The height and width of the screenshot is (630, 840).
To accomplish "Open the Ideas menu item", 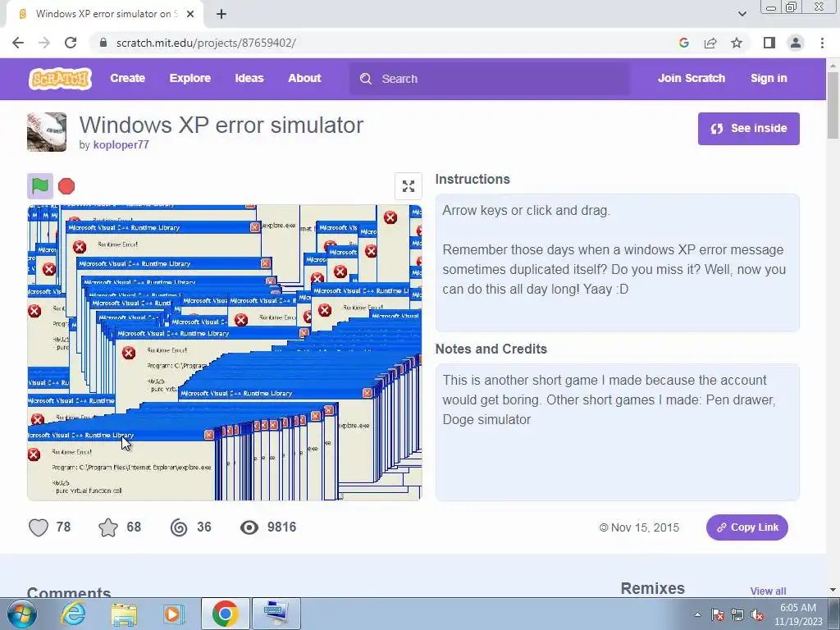I will pos(249,78).
